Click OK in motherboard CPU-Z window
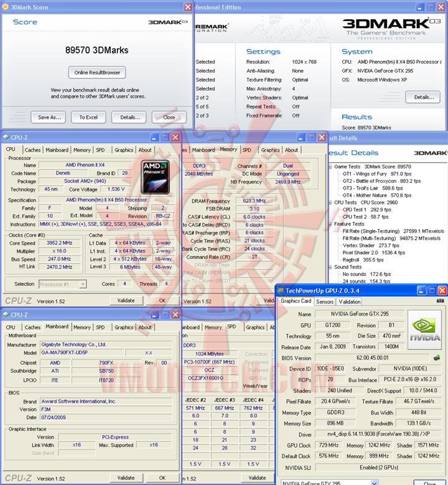Image resolution: width=448 pixels, height=485 pixels. click(162, 478)
